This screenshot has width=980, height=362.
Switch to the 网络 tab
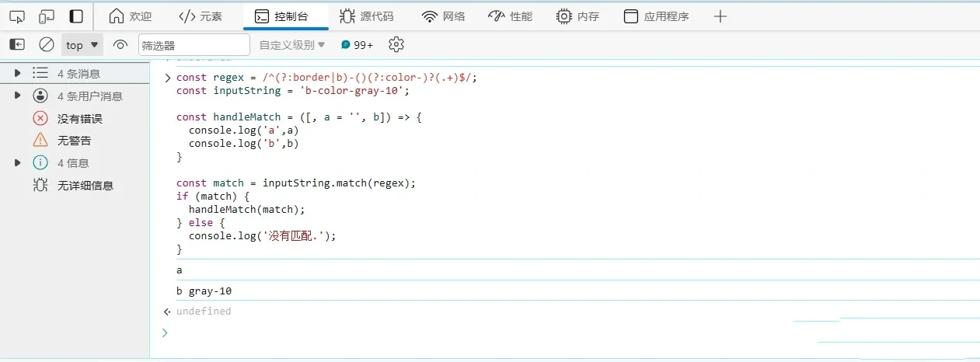click(443, 16)
